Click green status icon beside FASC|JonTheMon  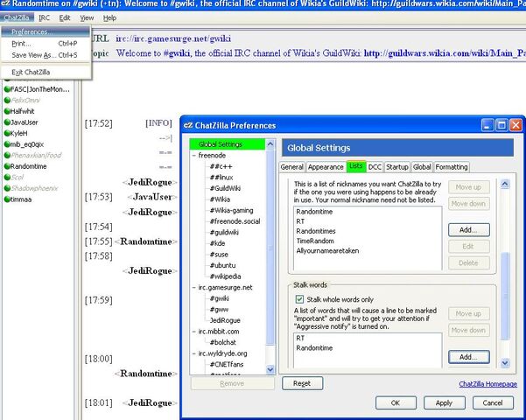[x=7, y=89]
